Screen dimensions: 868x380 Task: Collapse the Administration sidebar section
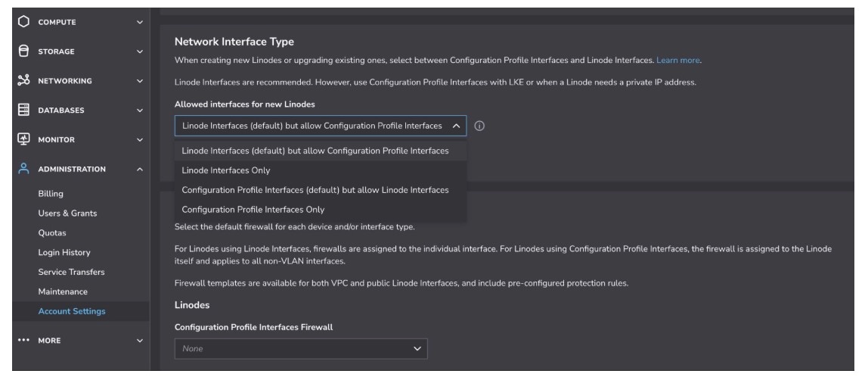tap(139, 169)
